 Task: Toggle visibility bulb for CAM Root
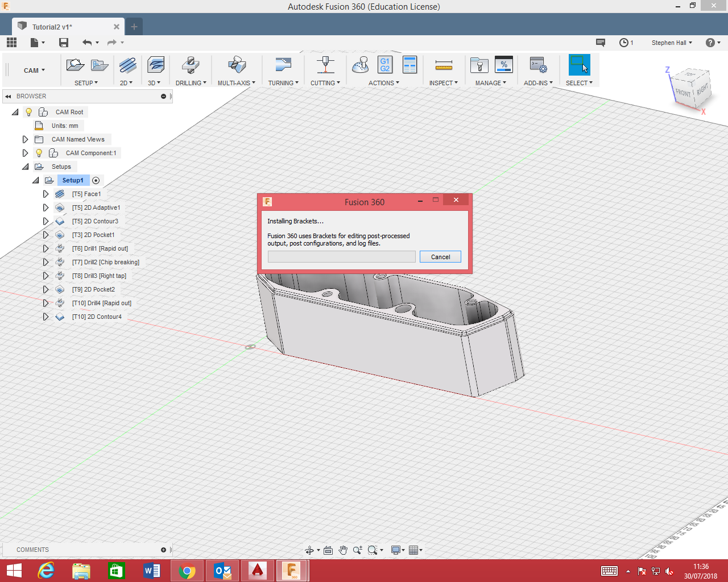[28, 112]
